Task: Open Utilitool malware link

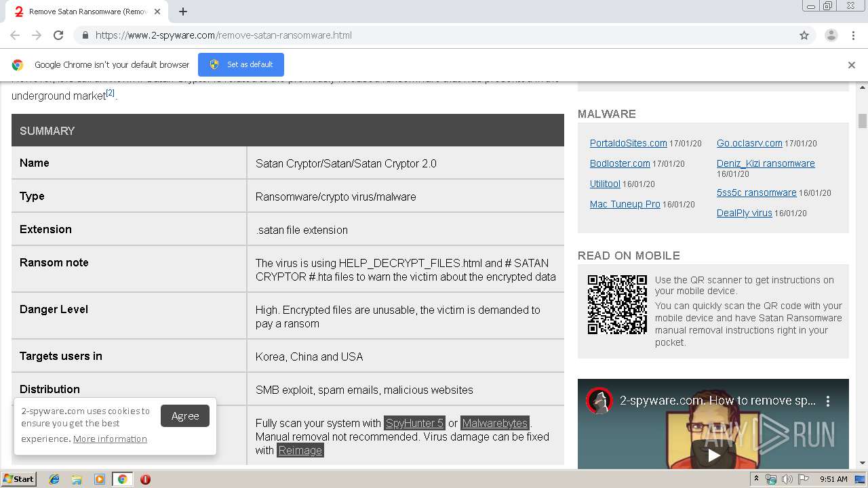Action: 605,184
